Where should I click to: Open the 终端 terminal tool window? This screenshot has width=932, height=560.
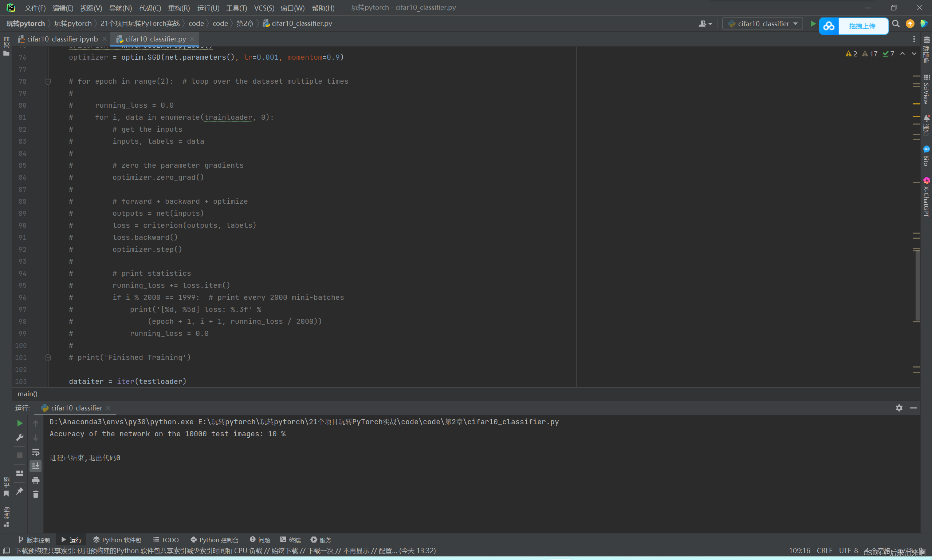click(290, 540)
